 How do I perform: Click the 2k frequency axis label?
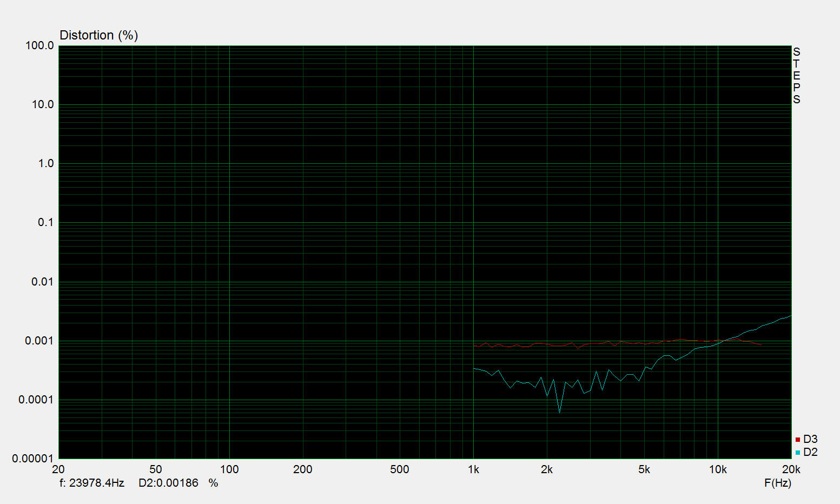click(x=547, y=469)
